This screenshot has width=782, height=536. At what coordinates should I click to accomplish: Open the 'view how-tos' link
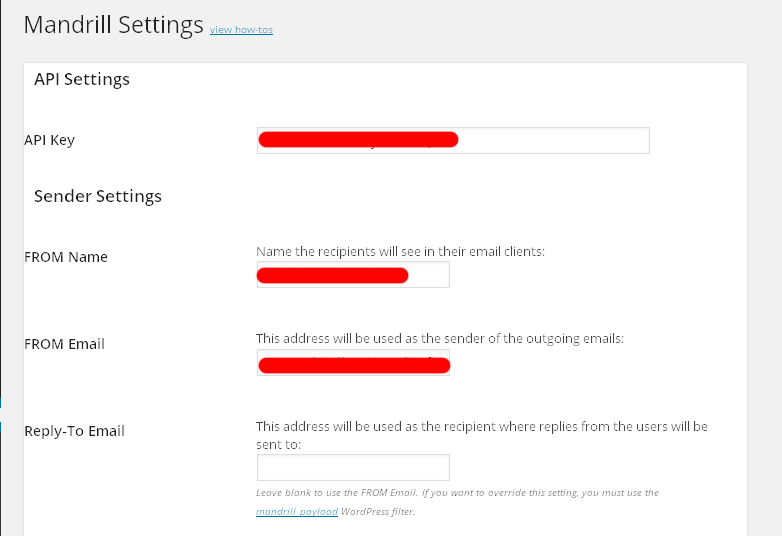point(241,29)
